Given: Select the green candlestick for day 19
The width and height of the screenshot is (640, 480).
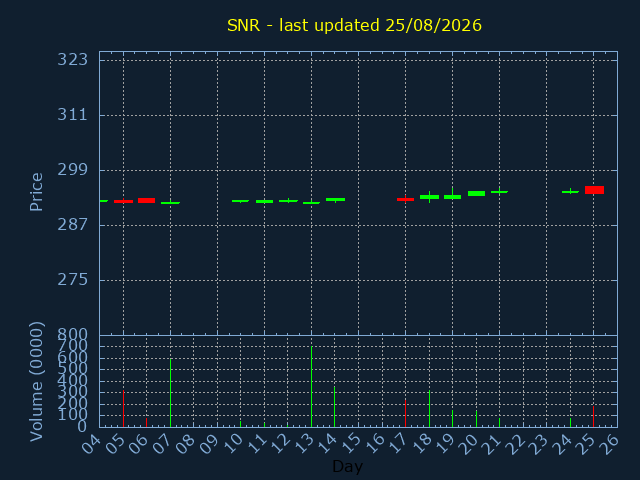Looking at the screenshot, I should [x=453, y=197].
